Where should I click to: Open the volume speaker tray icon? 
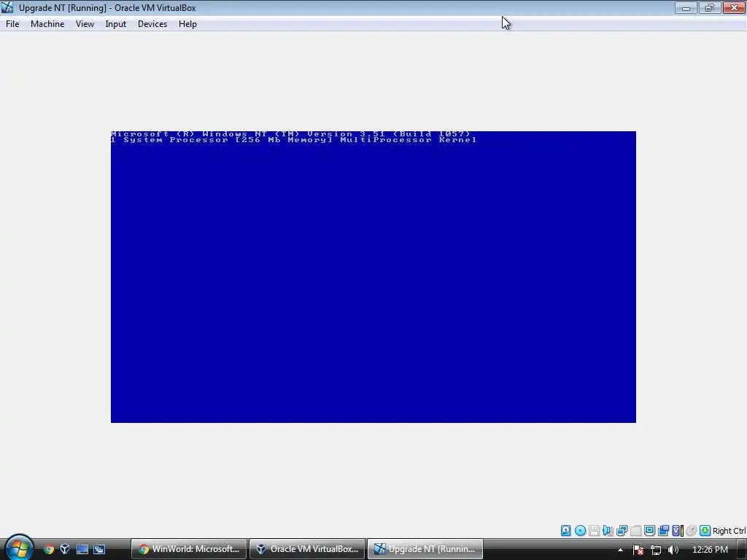click(673, 550)
